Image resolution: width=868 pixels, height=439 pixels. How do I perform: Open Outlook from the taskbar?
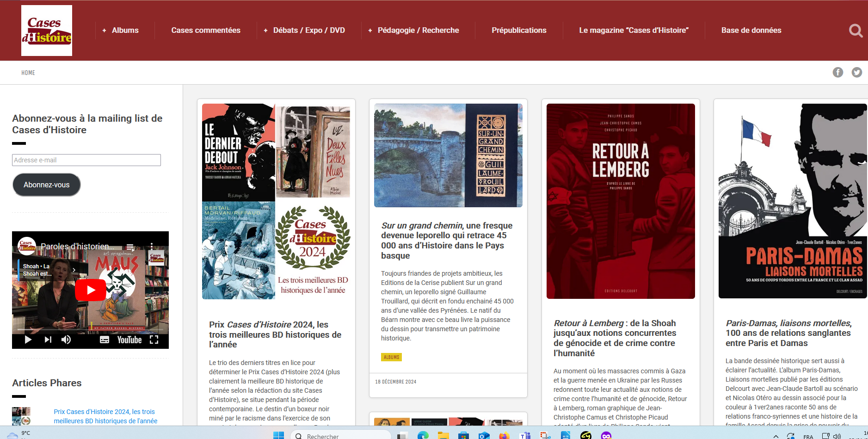[484, 436]
